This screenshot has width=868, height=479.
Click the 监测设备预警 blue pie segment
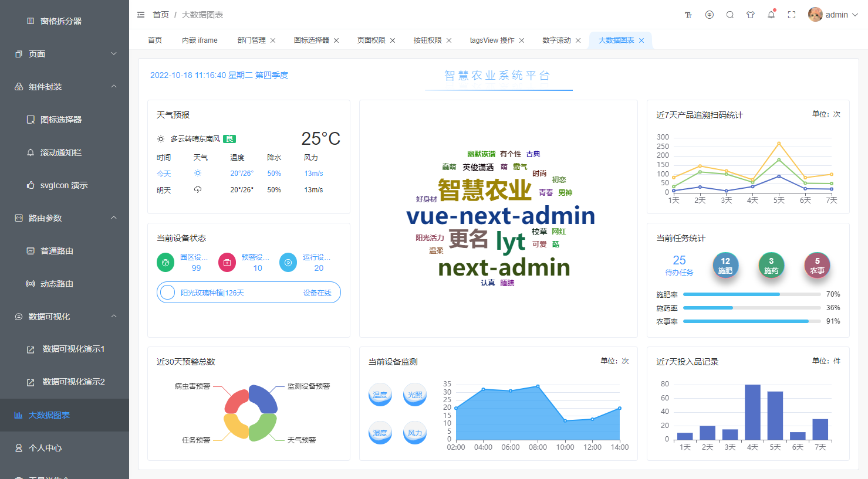264,399
